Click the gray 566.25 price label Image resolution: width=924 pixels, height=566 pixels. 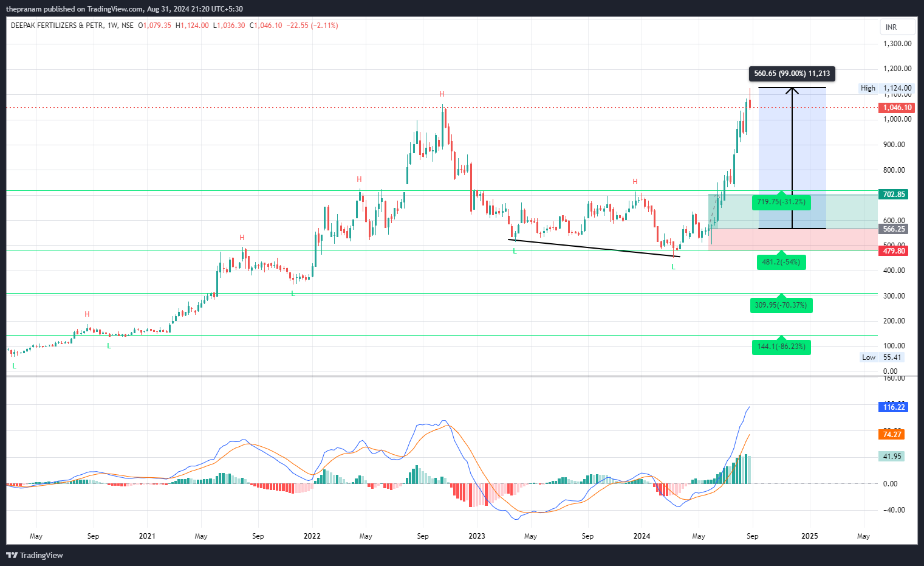[x=894, y=229]
